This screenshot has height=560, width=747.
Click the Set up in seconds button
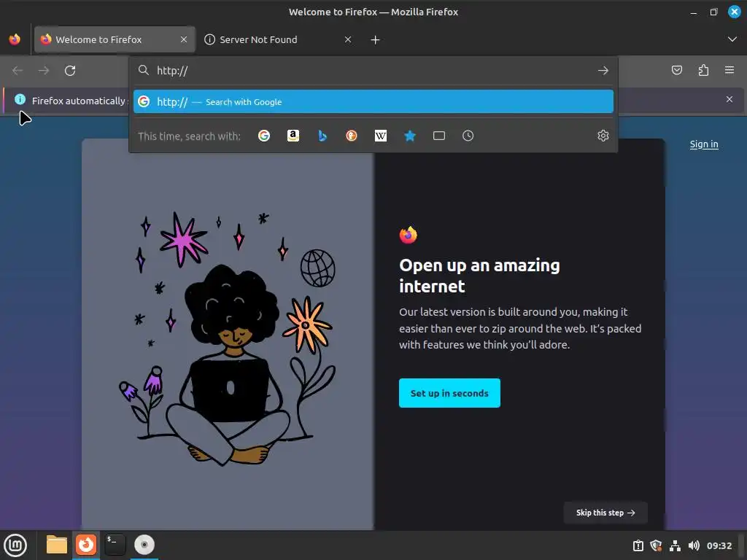[x=449, y=393]
